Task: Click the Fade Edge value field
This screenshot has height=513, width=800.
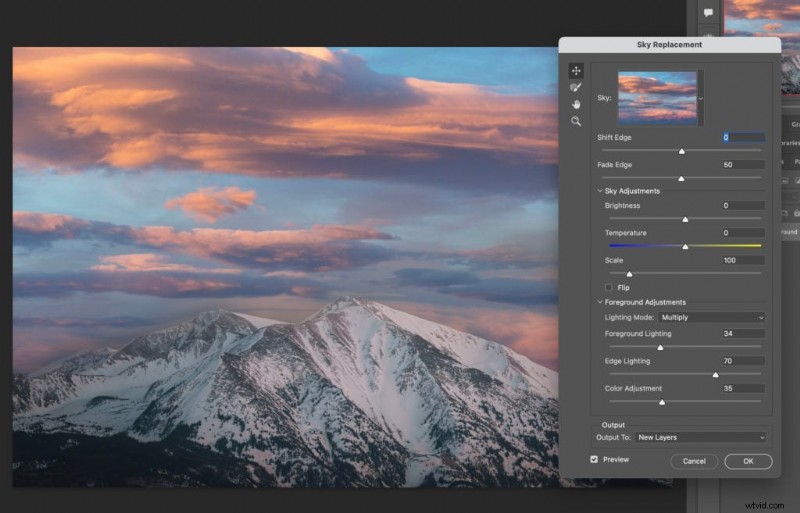Action: (x=743, y=164)
